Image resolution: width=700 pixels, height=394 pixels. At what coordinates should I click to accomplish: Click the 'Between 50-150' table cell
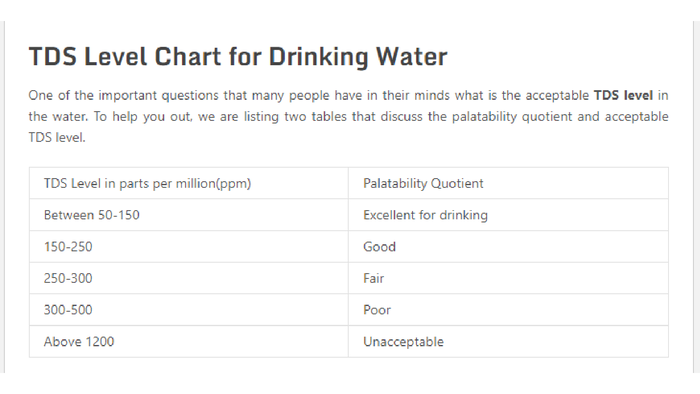point(189,215)
